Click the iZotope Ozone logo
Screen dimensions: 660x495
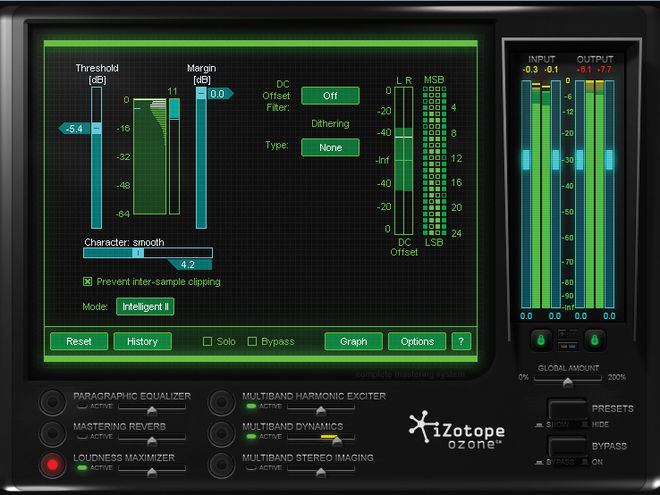click(x=457, y=429)
